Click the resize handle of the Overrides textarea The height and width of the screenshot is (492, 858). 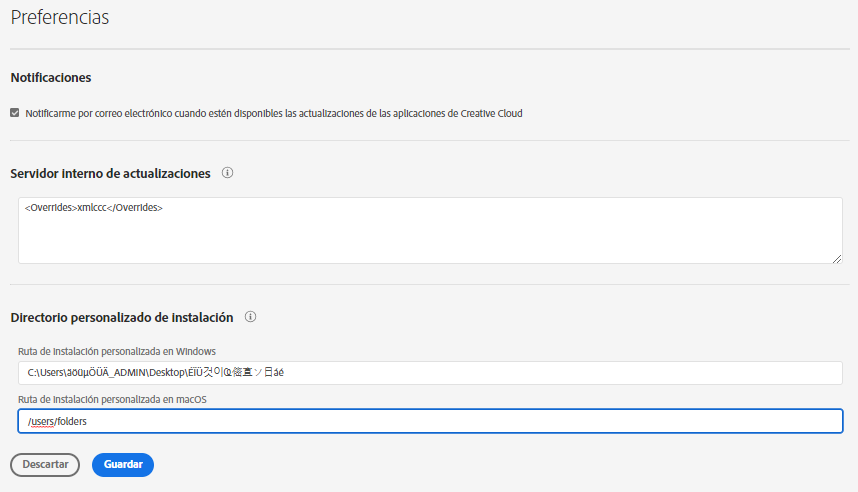pyautogui.click(x=836, y=258)
